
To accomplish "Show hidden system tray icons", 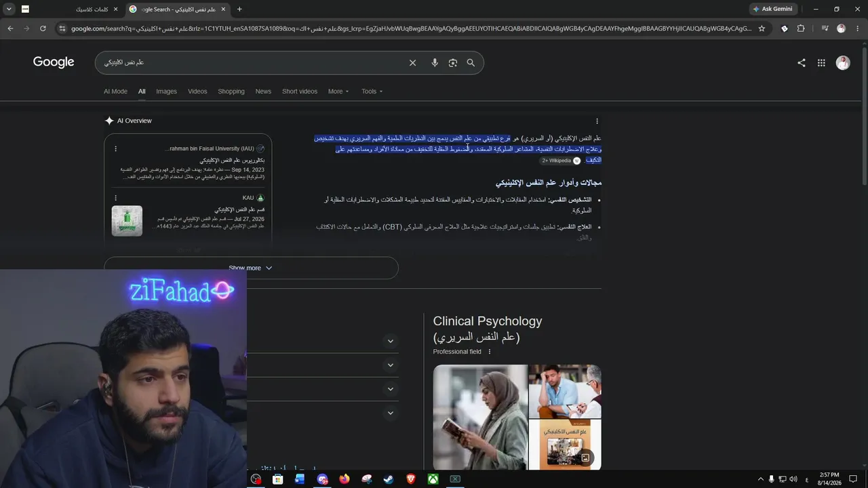I will pos(759,479).
